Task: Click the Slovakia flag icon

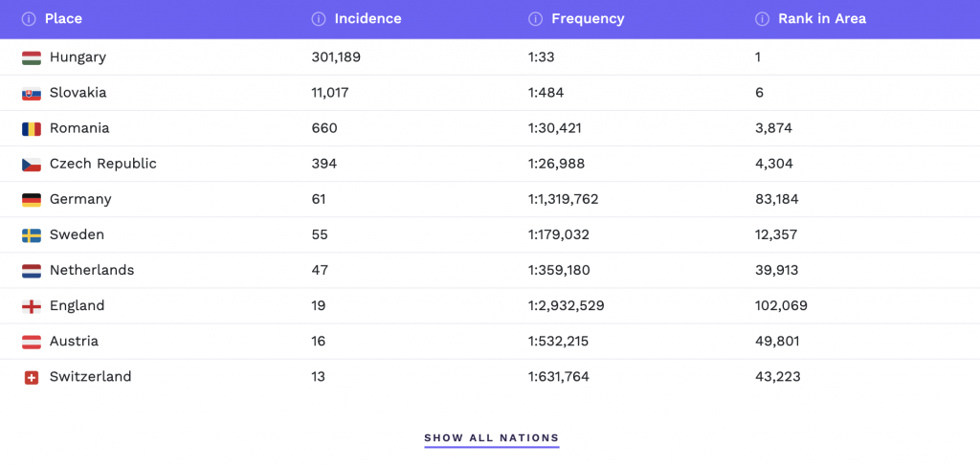Action: (32, 94)
